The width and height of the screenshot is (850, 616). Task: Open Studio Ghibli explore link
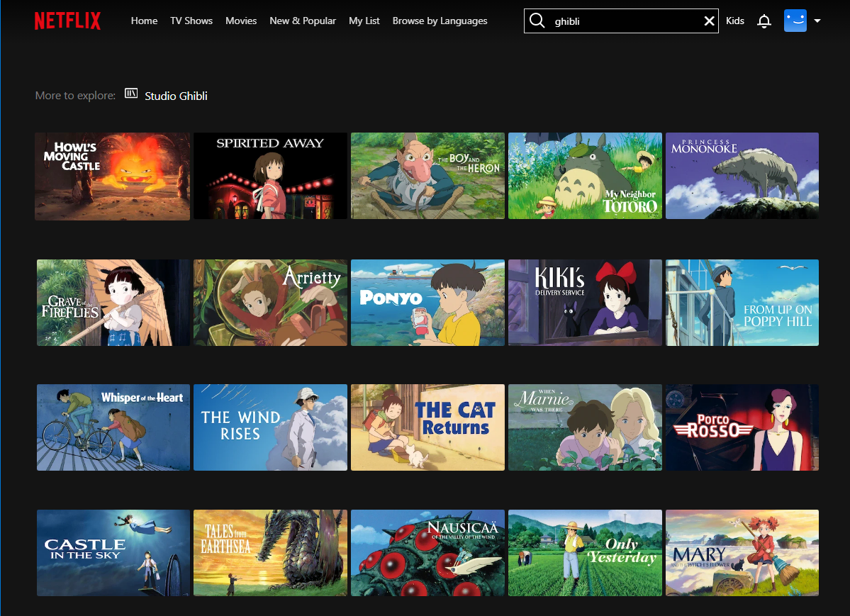click(x=176, y=96)
